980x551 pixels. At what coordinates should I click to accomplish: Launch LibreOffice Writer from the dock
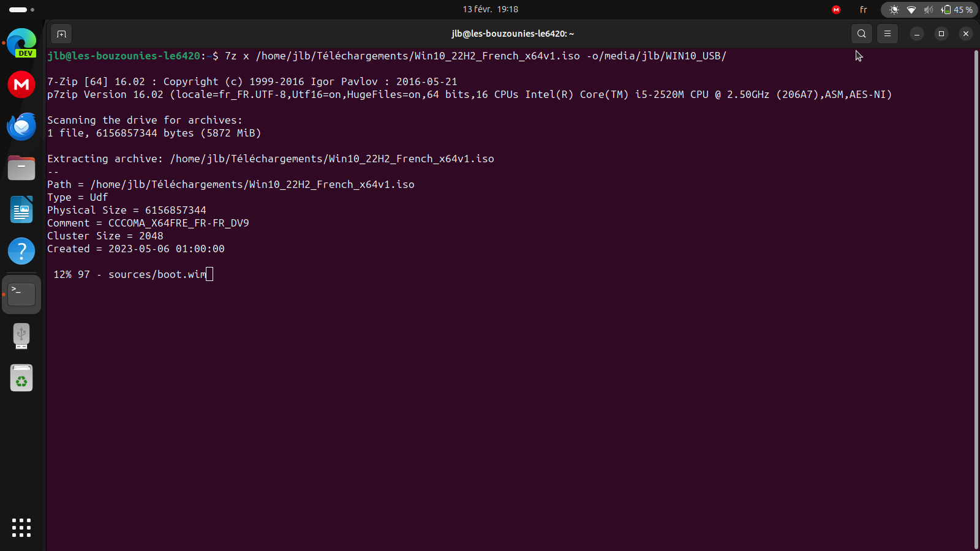pyautogui.click(x=21, y=209)
